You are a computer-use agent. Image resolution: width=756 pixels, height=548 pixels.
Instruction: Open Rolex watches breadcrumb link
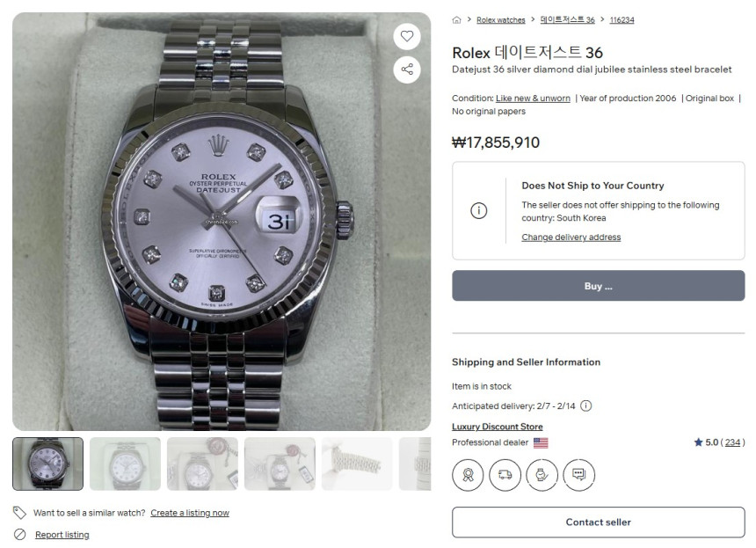(500, 20)
